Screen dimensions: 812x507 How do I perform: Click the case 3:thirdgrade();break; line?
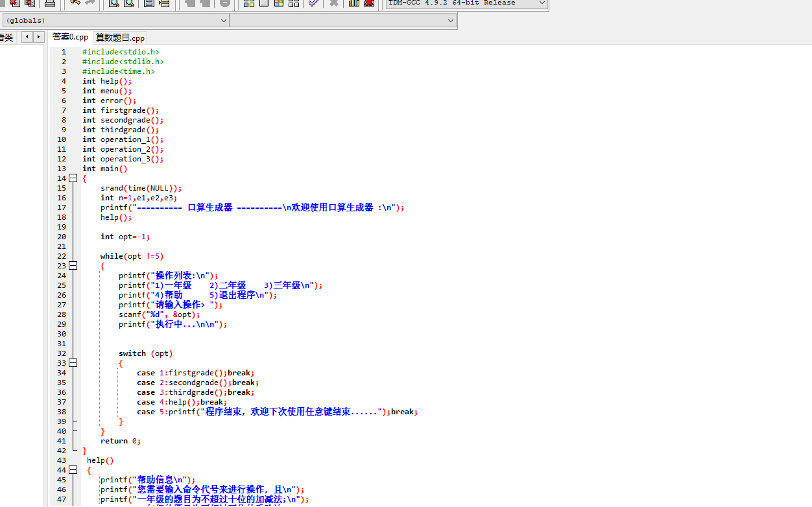click(196, 392)
